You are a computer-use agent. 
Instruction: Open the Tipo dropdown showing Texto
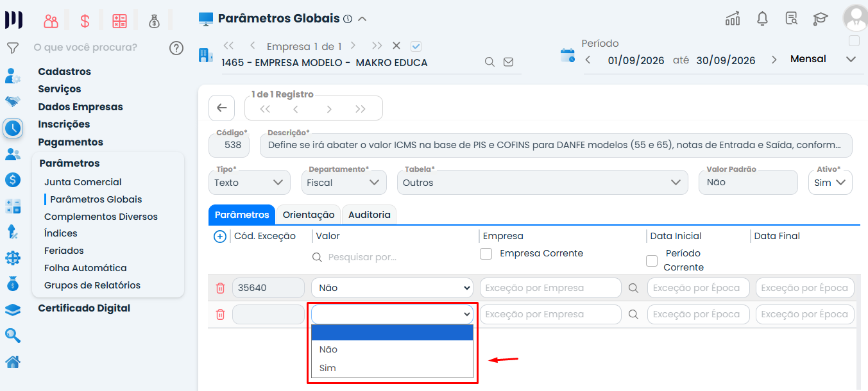pos(250,183)
